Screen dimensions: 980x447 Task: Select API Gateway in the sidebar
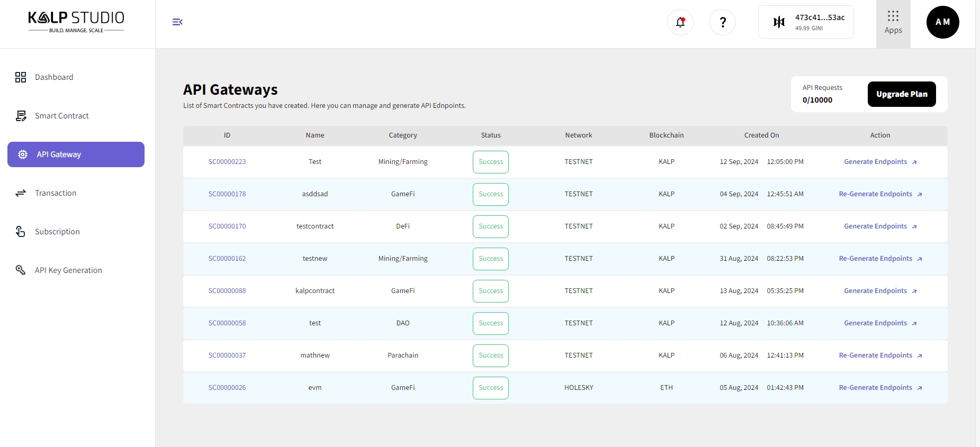[x=76, y=154]
